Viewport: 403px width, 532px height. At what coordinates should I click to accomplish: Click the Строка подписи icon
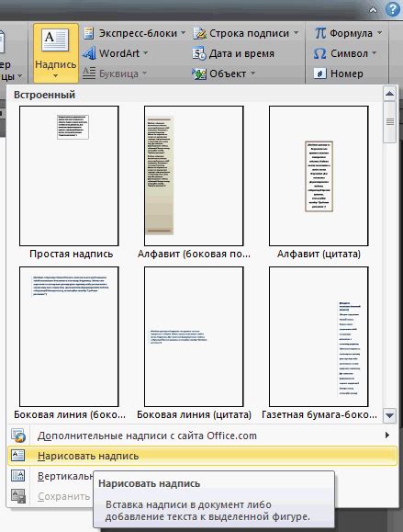(199, 33)
